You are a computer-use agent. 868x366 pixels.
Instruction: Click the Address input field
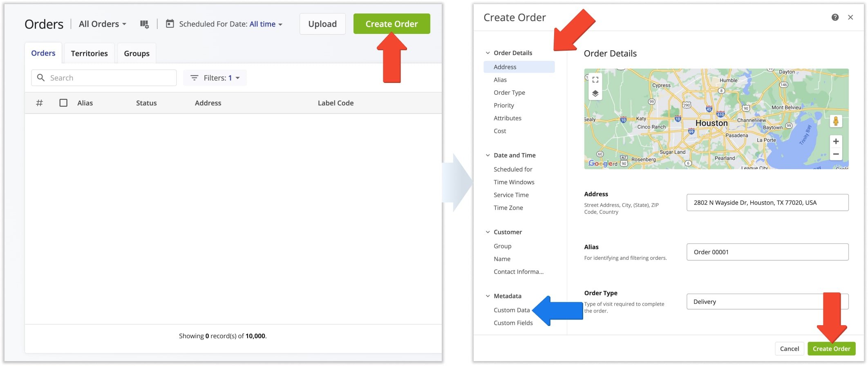(767, 203)
